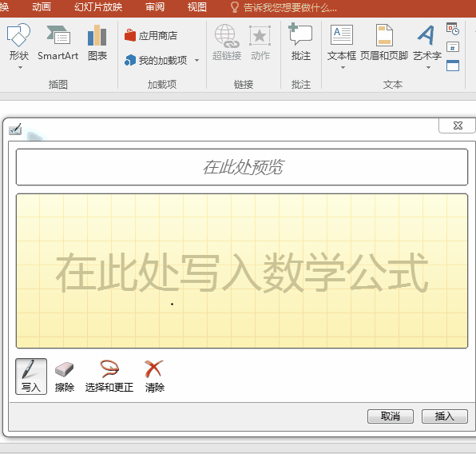
Task: Click the lightbulb tell-me icon
Action: 234,7
